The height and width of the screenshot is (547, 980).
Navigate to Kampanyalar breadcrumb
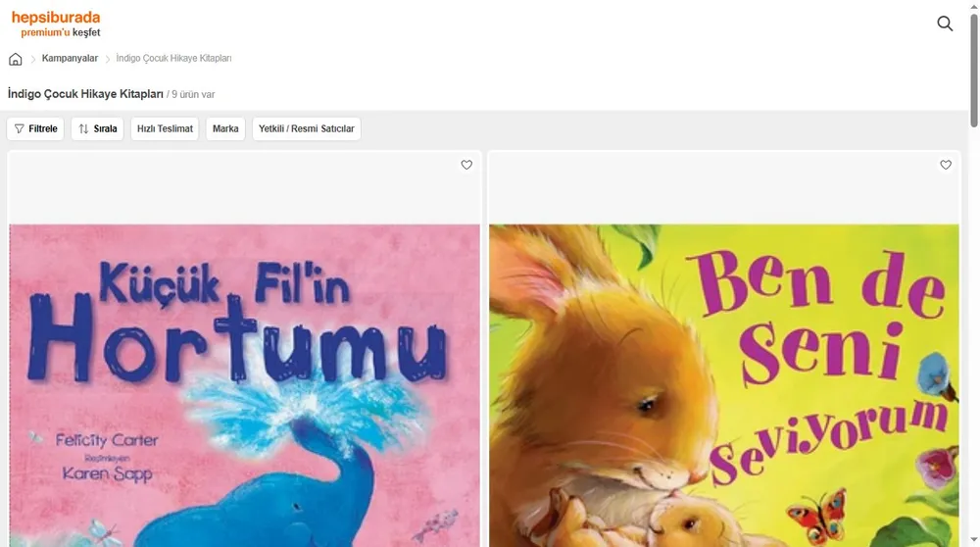(70, 58)
